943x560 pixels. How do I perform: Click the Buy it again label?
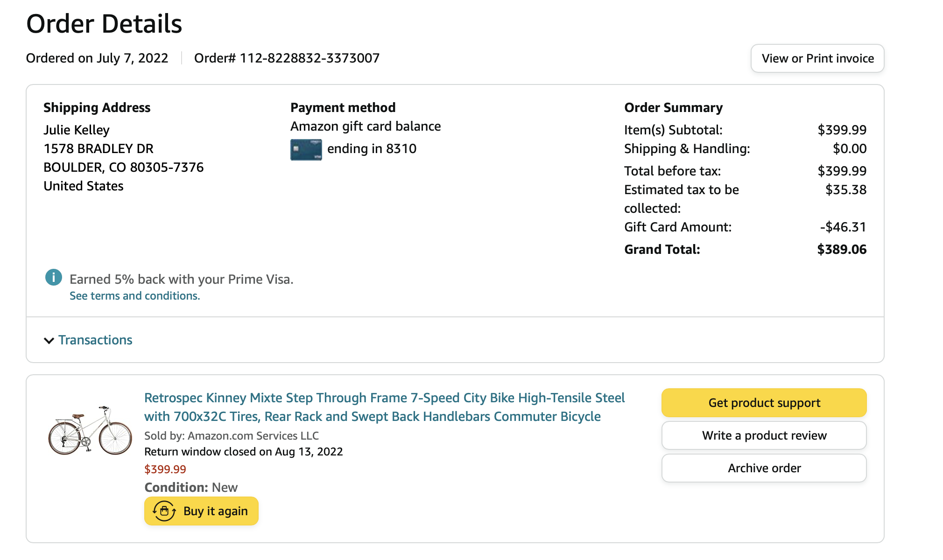[x=215, y=511]
